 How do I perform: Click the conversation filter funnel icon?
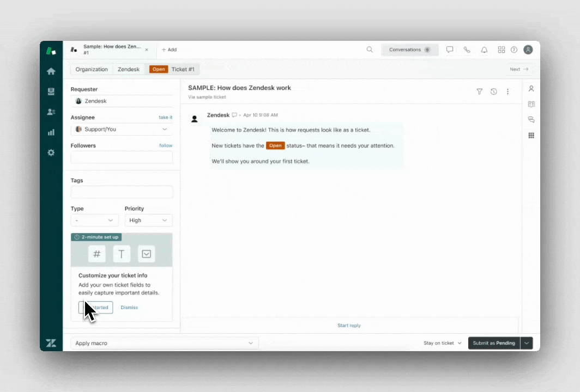click(479, 91)
